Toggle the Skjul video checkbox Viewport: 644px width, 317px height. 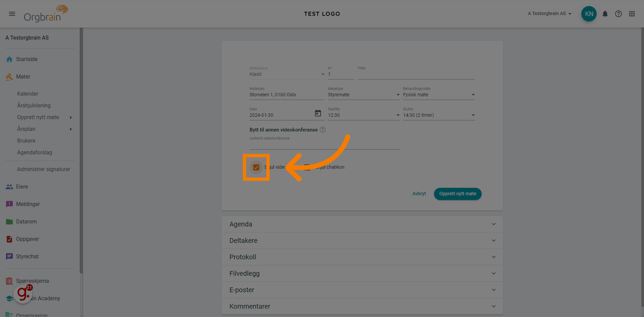point(256,167)
